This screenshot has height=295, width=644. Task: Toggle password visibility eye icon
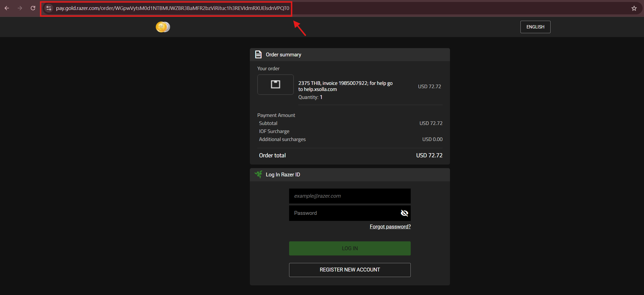[x=404, y=213]
